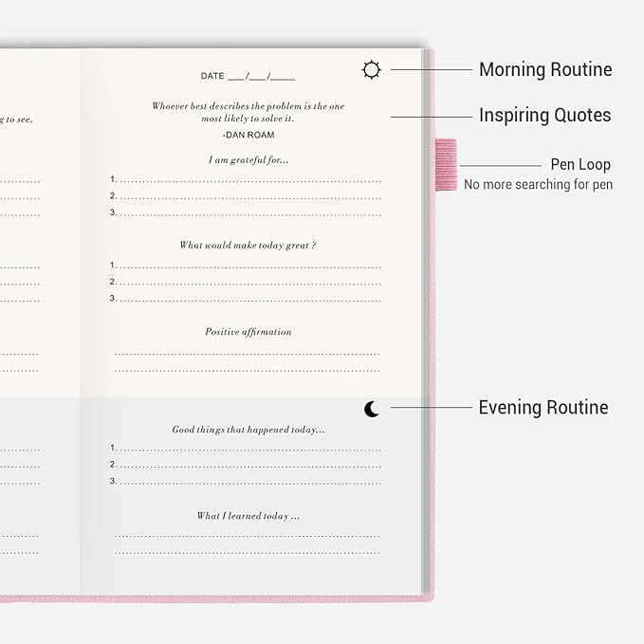Click the "Pen Loop" heading text

point(580,164)
